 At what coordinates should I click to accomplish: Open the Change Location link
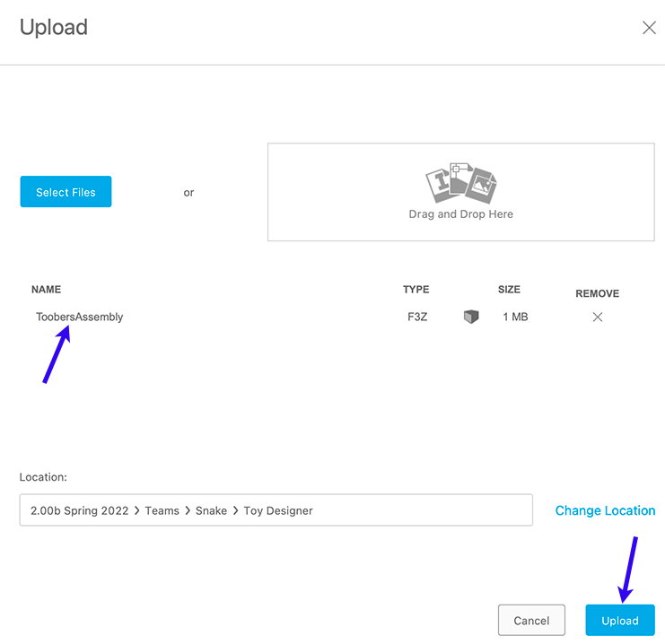605,510
